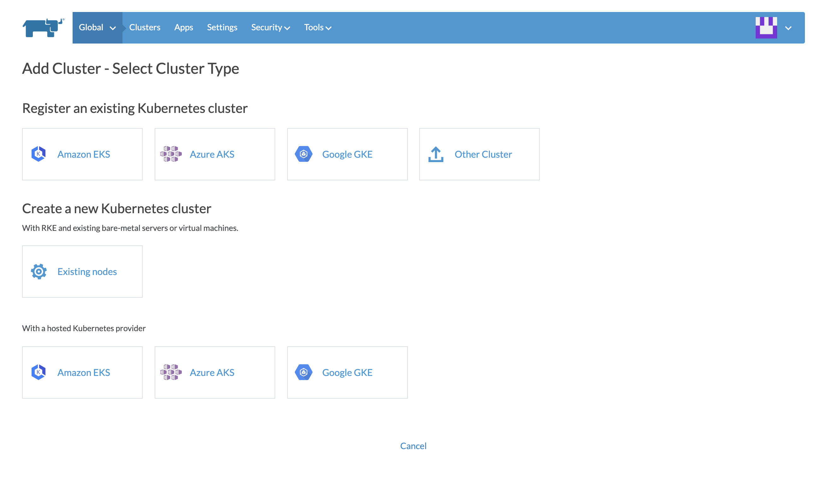839x504 pixels.
Task: Click the user avatar in navbar
Action: pos(766,27)
